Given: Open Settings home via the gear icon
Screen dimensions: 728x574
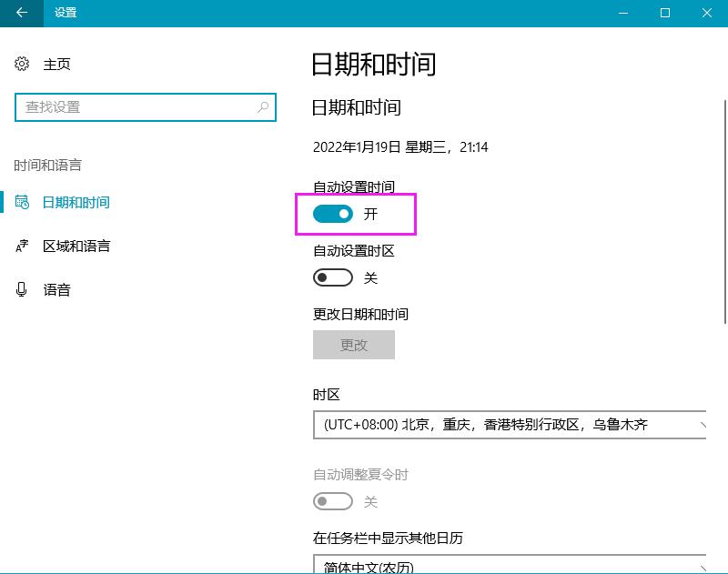Looking at the screenshot, I should pos(21,64).
